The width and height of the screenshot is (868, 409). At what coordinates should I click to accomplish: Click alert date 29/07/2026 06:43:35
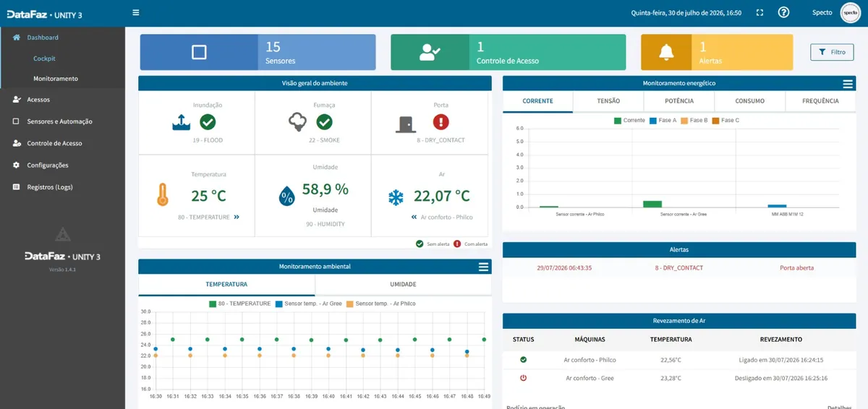coord(564,268)
